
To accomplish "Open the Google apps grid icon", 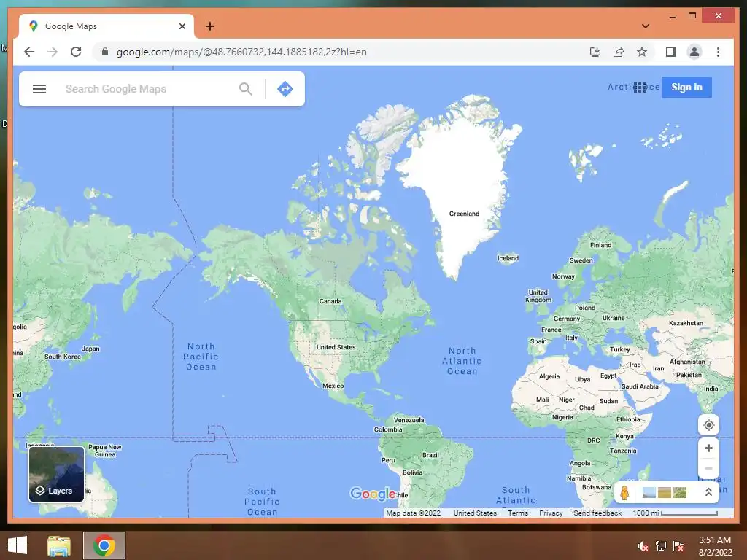I will point(640,87).
